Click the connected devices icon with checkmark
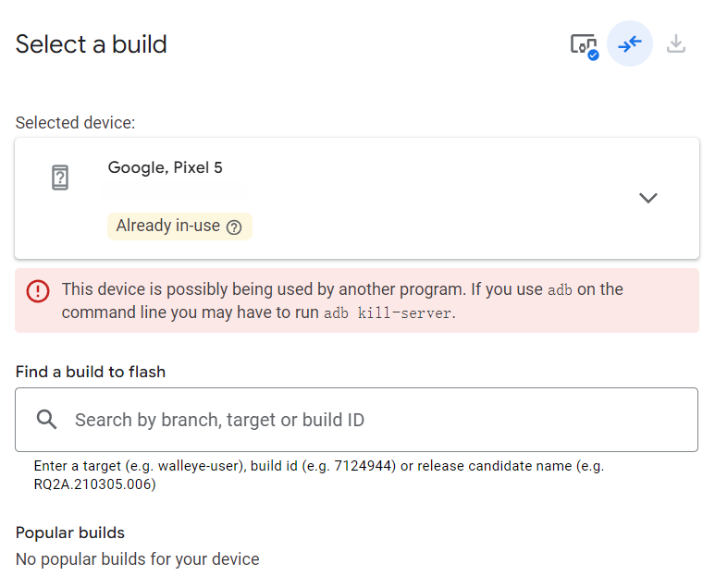The image size is (715, 588). [x=584, y=44]
